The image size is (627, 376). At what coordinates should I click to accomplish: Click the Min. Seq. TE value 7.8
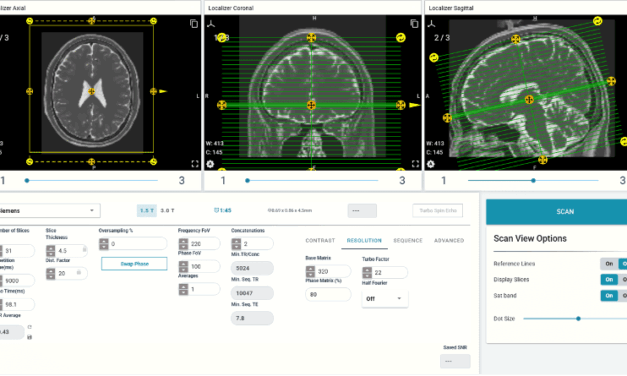click(x=252, y=318)
